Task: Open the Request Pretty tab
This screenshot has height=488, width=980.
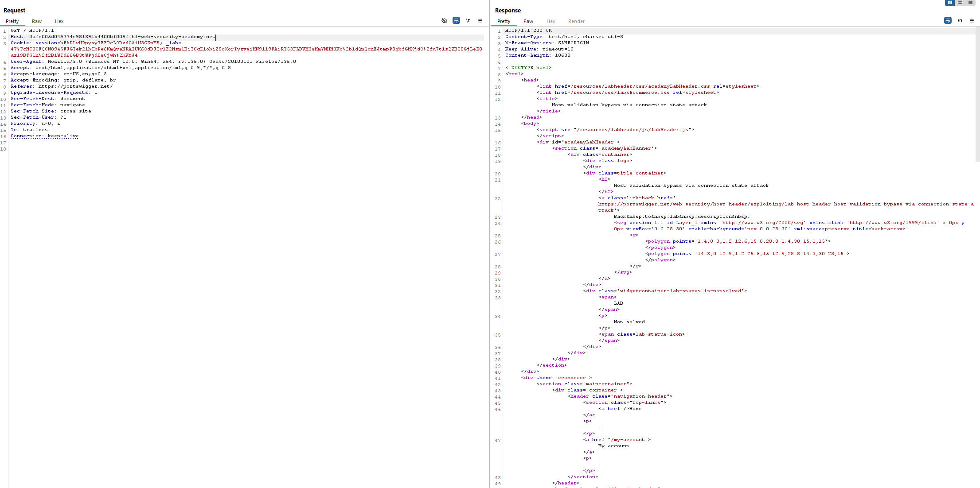Action: click(x=12, y=21)
